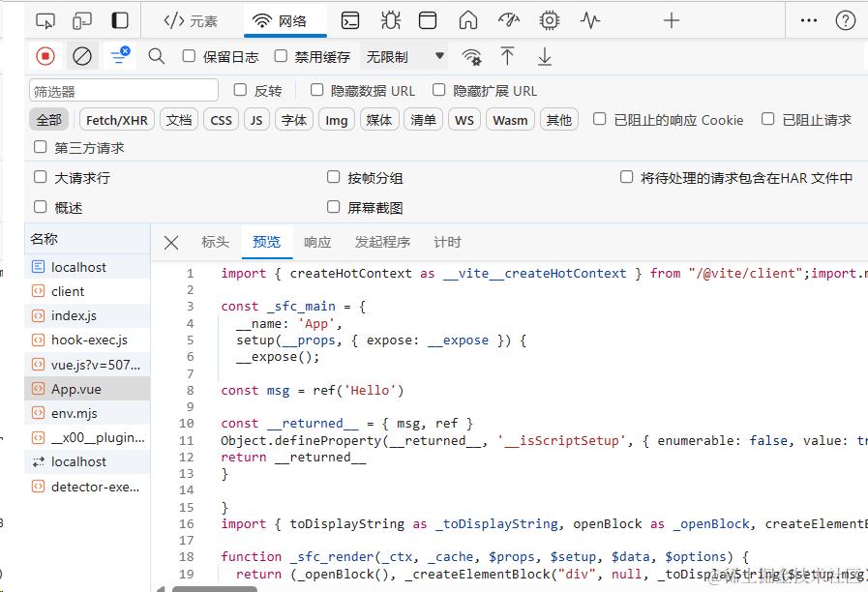868x592 pixels.
Task: Stop recording network log
Action: [45, 56]
